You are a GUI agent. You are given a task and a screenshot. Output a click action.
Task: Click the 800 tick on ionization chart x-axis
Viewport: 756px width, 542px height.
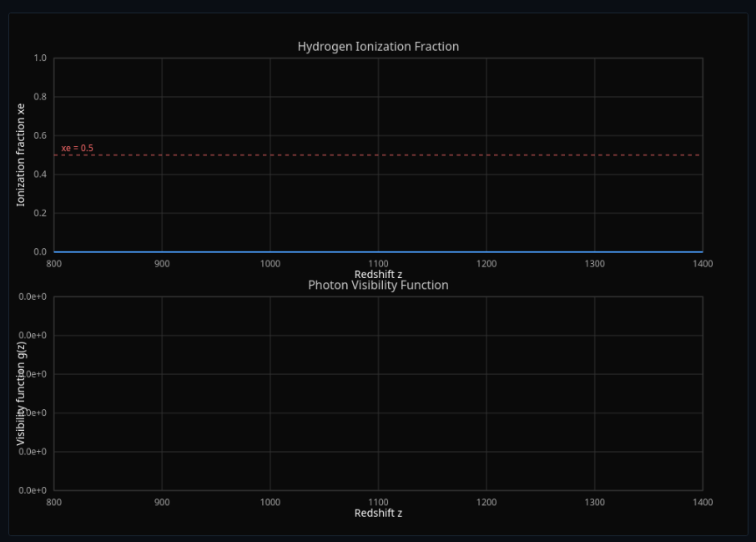[54, 264]
